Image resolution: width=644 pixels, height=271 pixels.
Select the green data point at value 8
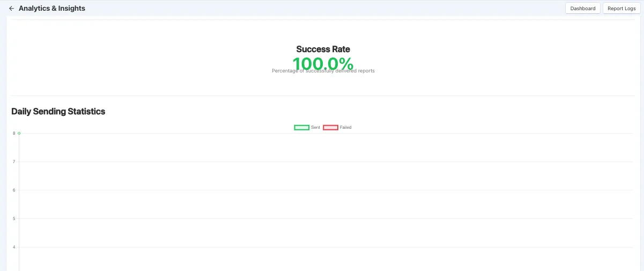click(x=19, y=133)
